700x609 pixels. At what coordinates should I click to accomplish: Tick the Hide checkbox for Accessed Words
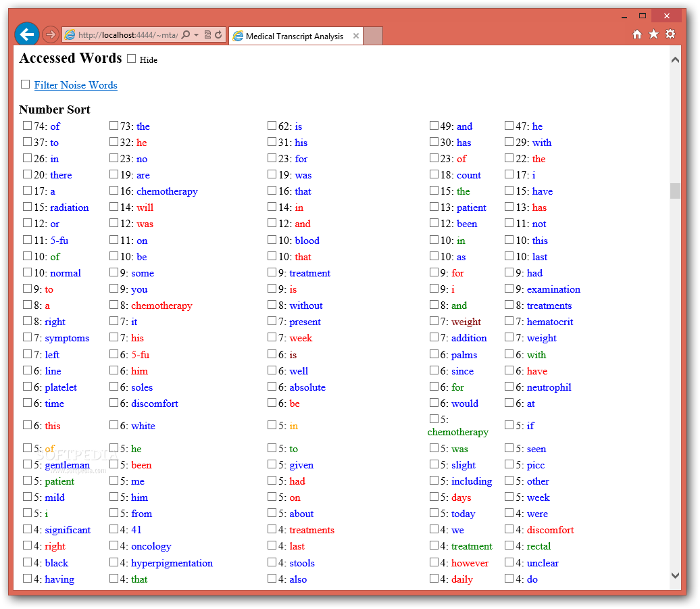pos(131,59)
